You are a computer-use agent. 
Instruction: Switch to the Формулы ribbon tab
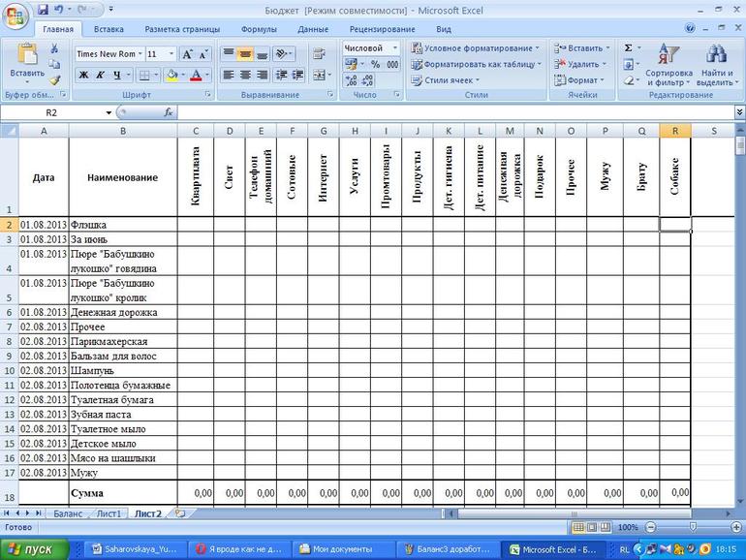pyautogui.click(x=258, y=30)
